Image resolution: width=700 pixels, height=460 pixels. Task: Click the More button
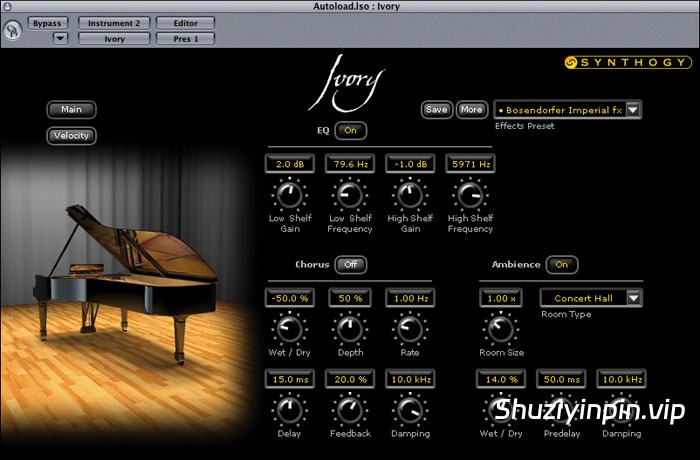[471, 109]
